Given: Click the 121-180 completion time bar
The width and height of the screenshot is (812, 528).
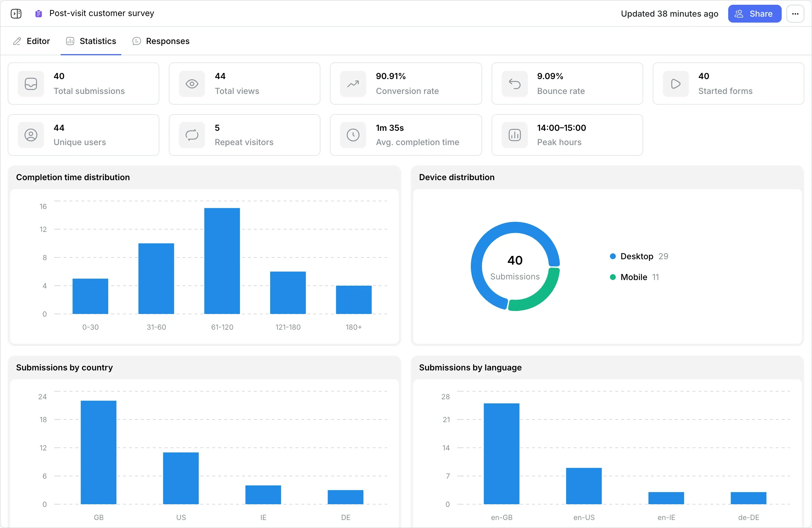Looking at the screenshot, I should [x=288, y=293].
